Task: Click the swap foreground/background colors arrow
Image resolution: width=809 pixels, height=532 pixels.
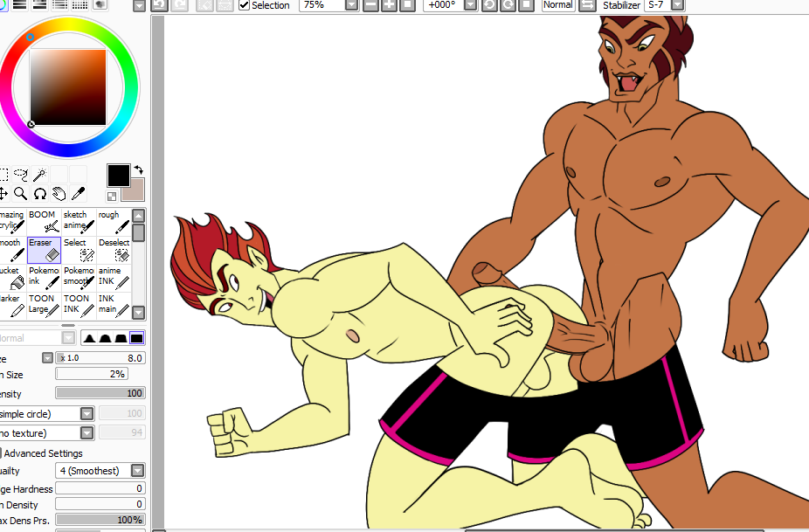Action: [x=138, y=169]
